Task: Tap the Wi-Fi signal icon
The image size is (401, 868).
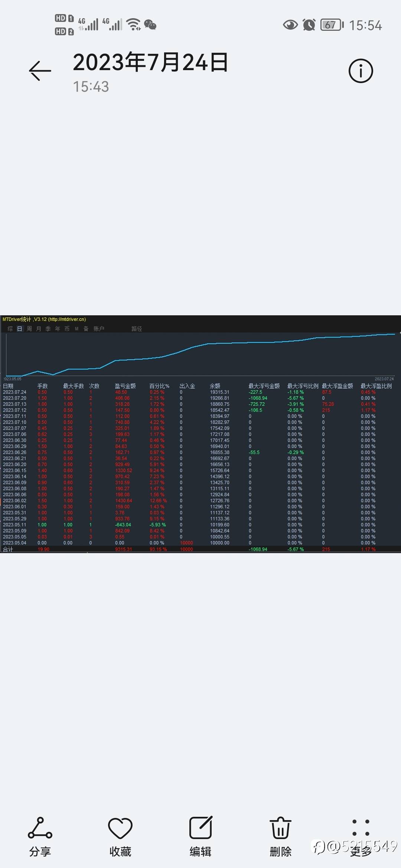Action: [x=133, y=24]
